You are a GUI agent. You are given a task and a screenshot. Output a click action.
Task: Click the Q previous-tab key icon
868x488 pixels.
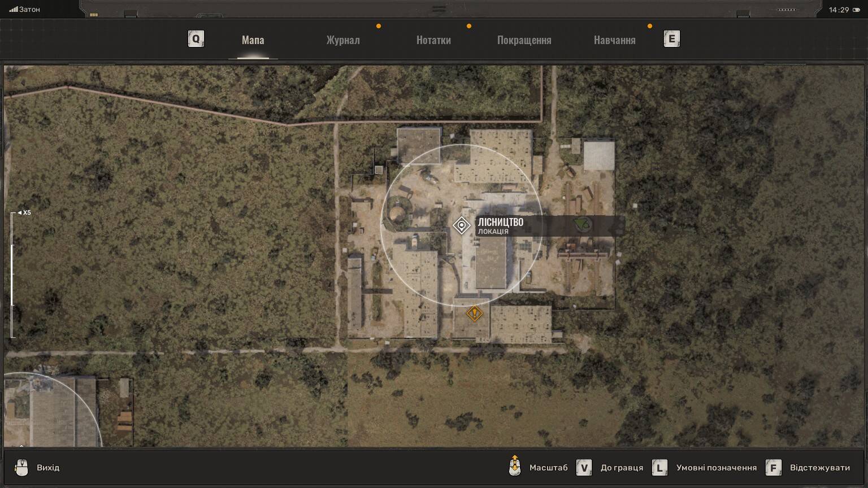coord(196,39)
